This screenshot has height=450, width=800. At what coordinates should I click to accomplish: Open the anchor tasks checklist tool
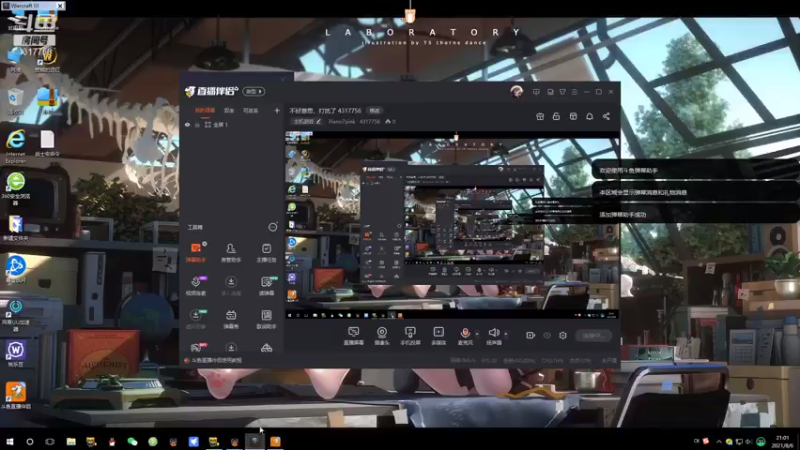(x=266, y=252)
